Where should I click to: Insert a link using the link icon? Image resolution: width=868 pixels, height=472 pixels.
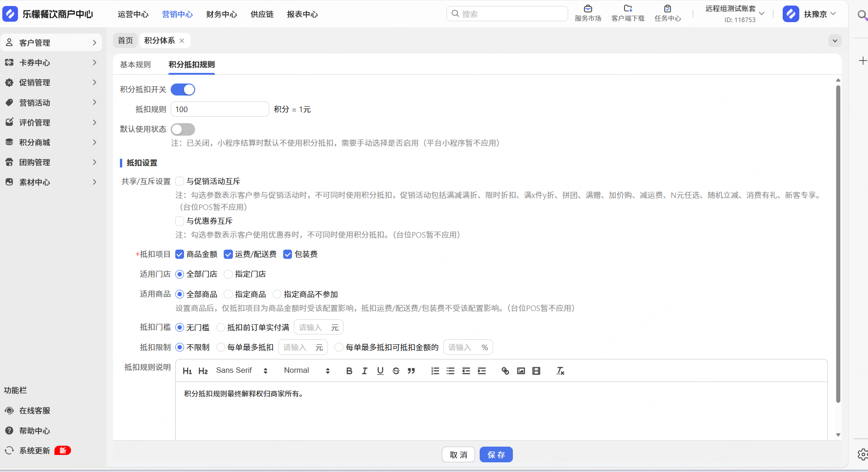point(505,371)
